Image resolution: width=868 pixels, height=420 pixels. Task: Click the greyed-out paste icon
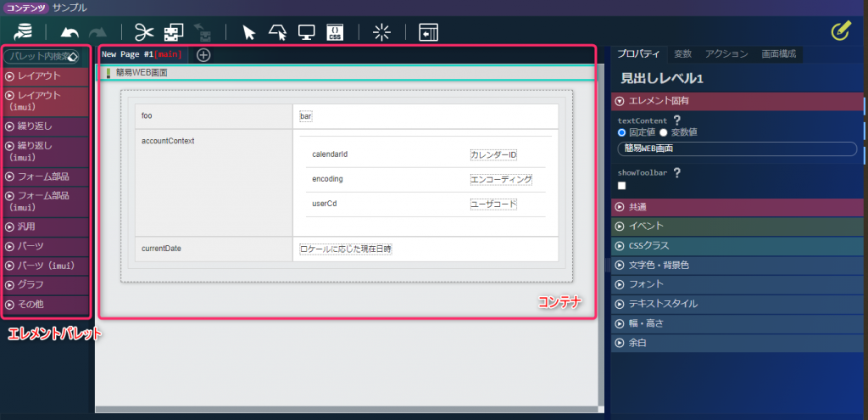pos(203,32)
